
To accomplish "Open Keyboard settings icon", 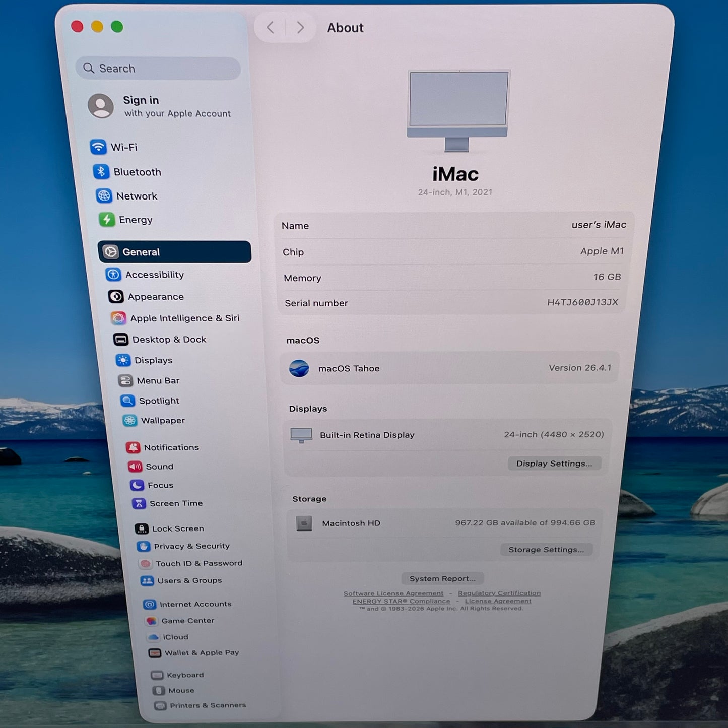I will (x=157, y=675).
